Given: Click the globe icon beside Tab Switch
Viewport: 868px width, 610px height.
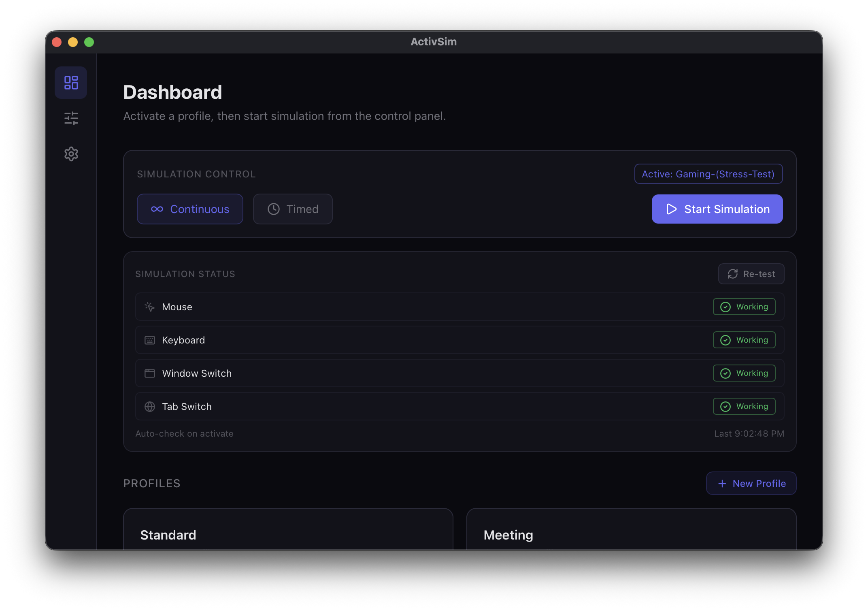Looking at the screenshot, I should (x=149, y=406).
